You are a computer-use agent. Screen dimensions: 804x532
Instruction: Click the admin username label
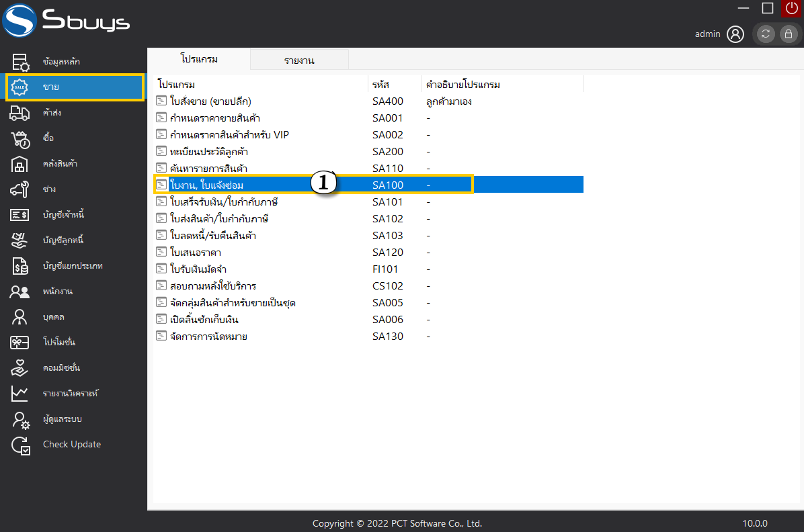(x=708, y=34)
